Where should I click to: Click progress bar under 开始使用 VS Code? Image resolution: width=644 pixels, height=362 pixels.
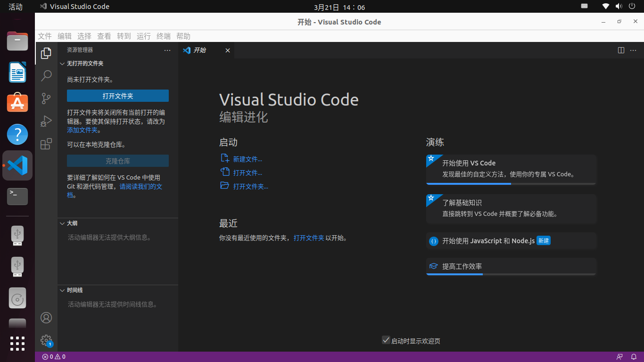coord(511,184)
